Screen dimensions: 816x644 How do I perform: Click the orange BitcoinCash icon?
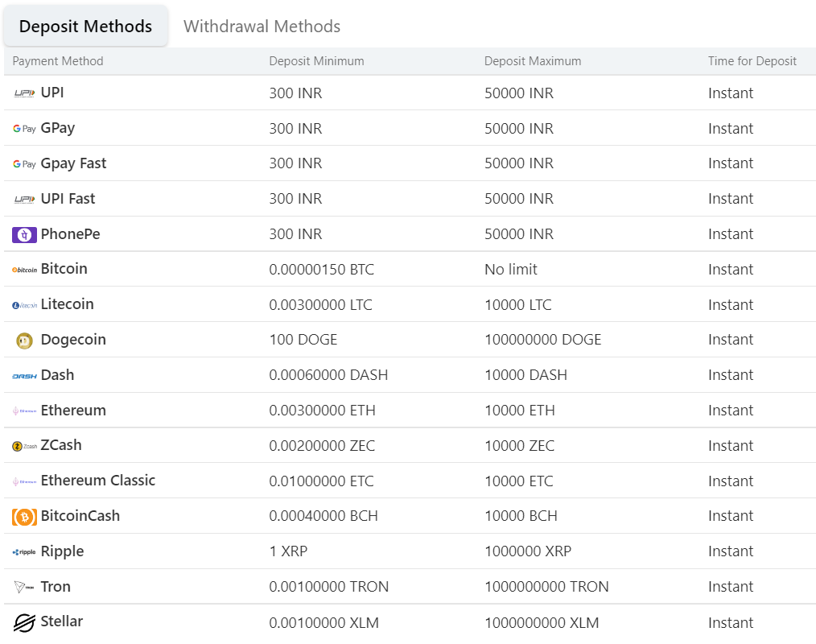point(24,517)
